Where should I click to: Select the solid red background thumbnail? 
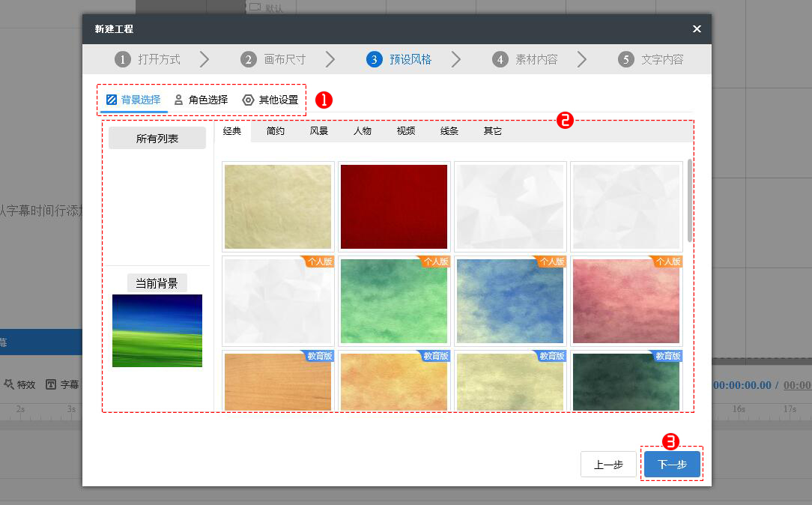coord(393,205)
